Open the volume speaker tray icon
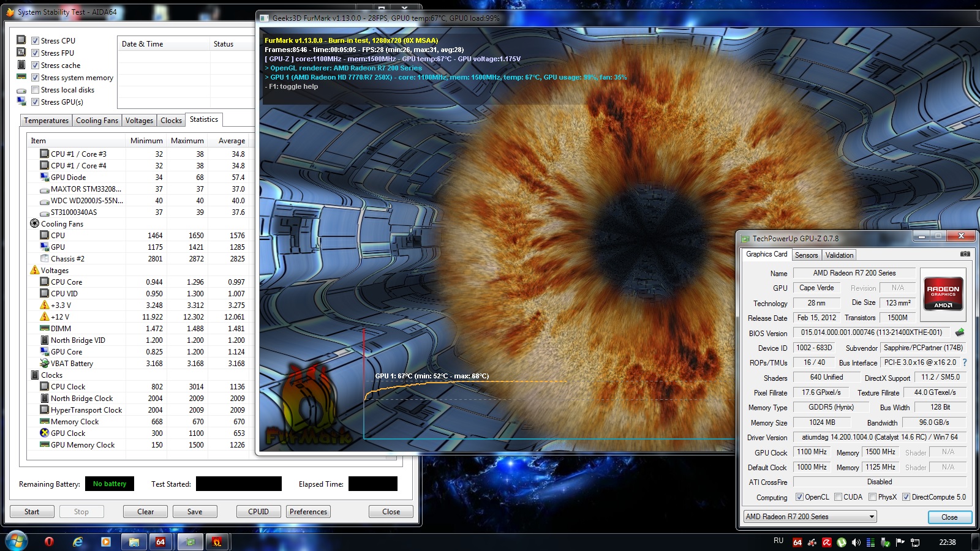 pos(856,542)
